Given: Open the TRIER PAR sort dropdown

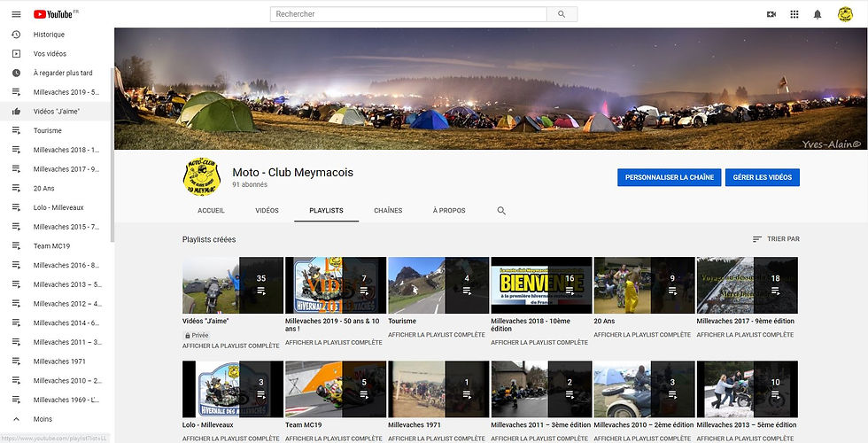Looking at the screenshot, I should point(776,239).
